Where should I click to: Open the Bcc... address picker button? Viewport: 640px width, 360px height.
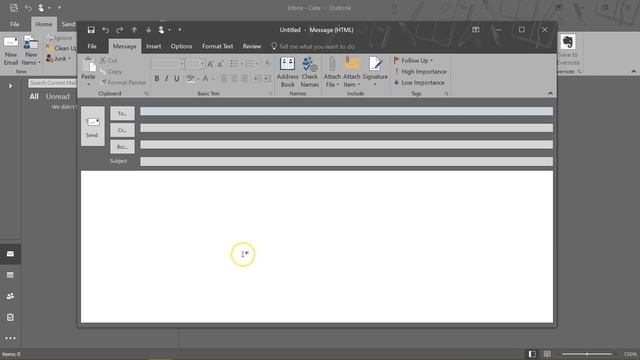(x=122, y=147)
